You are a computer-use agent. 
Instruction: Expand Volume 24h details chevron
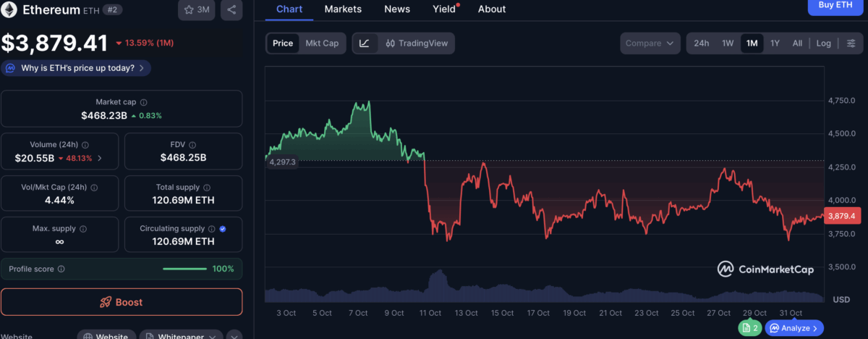(100, 158)
